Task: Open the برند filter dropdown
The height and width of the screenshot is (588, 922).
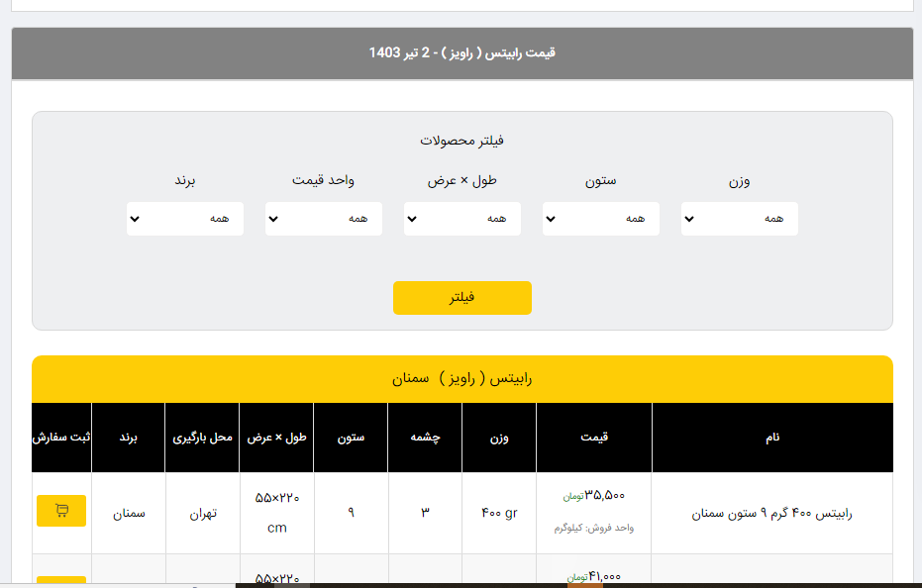Action: [x=184, y=219]
